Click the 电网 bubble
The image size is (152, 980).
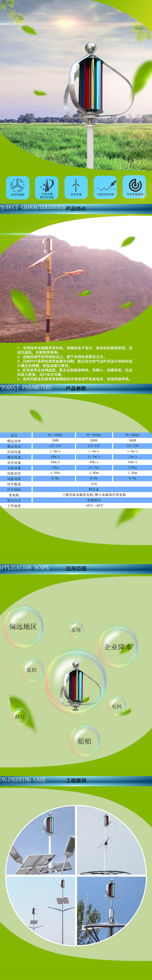(117, 706)
